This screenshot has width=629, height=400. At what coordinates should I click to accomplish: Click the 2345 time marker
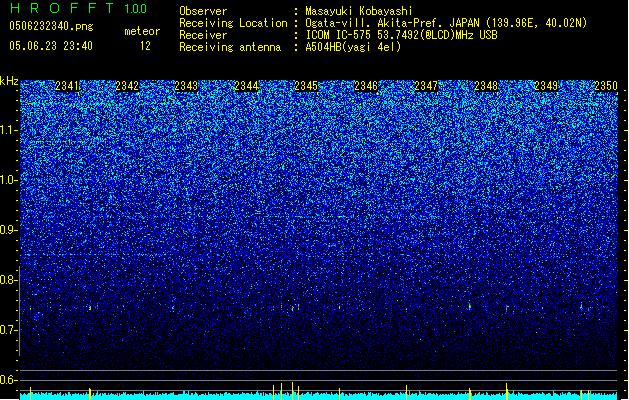(x=306, y=86)
